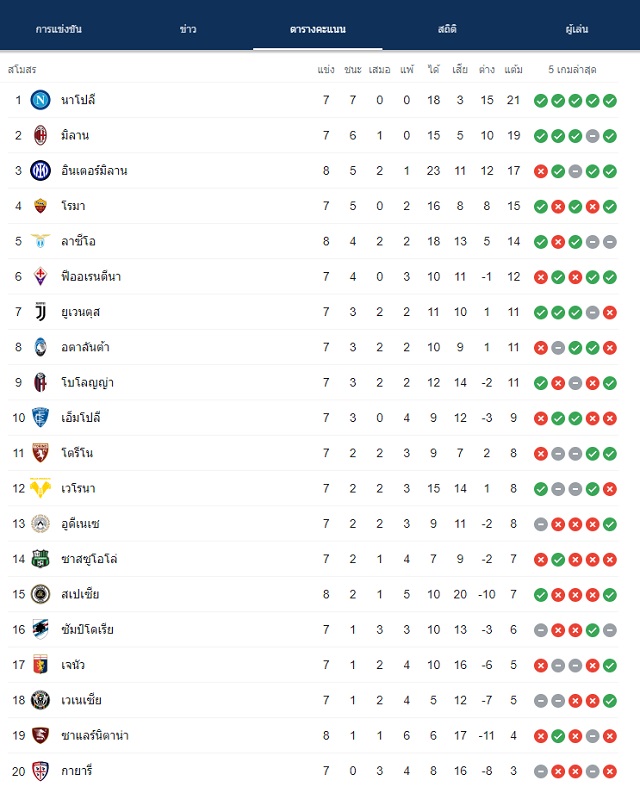
Task: Click the ตารางคะแนน tab
Action: pos(318,29)
